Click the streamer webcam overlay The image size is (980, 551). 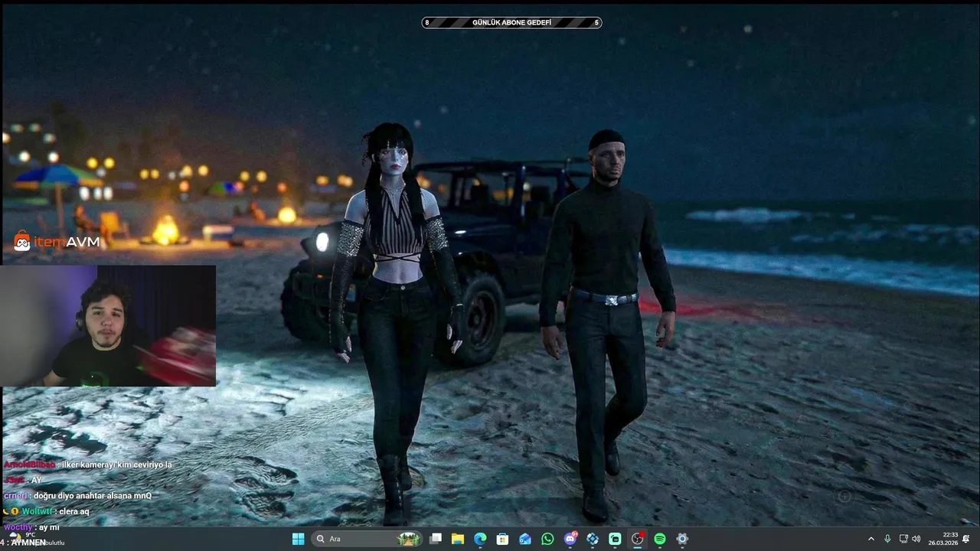108,326
